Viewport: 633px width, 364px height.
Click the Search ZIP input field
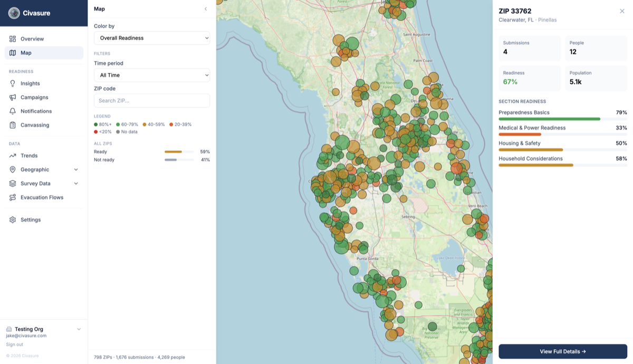tap(151, 100)
